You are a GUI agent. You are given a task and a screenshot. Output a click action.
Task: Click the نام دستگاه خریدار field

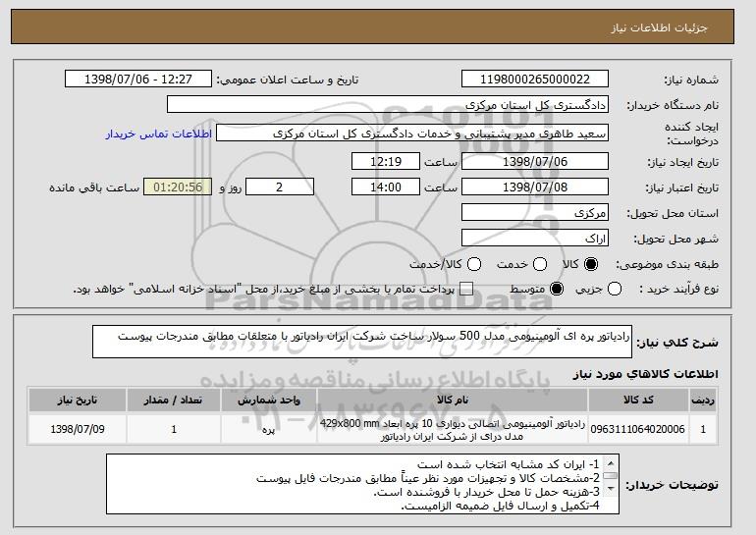pos(388,105)
